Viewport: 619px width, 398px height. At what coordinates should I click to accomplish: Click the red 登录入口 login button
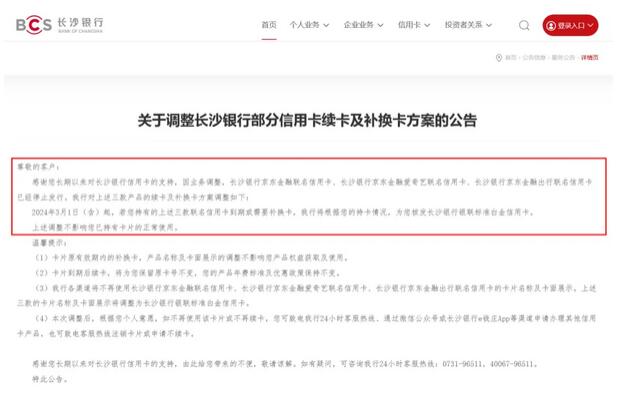coord(570,25)
